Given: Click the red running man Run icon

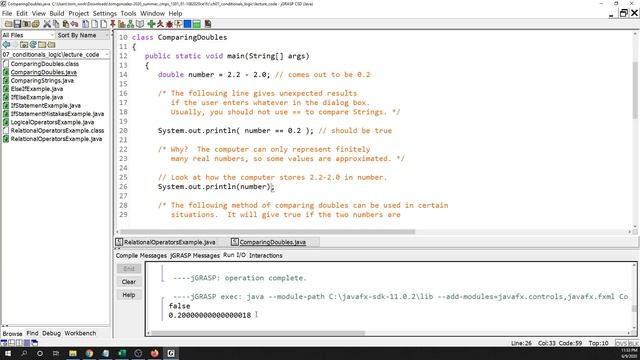Looking at the screenshot, I should point(160,24).
